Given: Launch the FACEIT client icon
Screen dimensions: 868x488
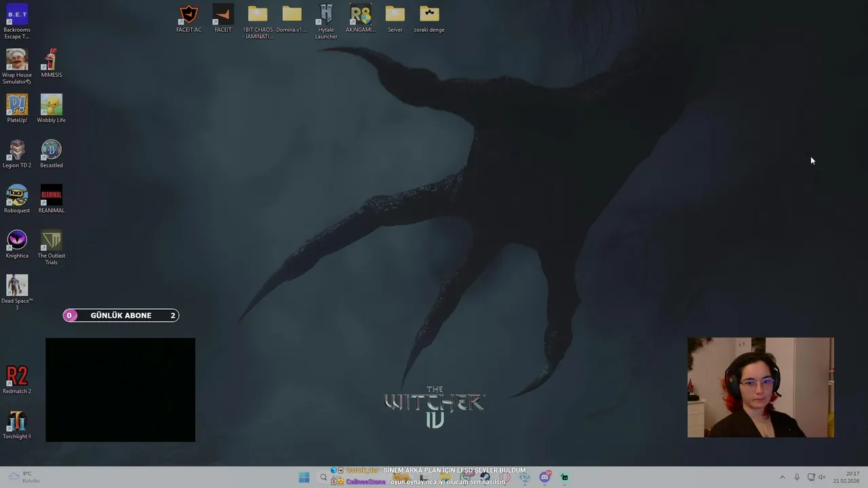Looking at the screenshot, I should click(x=223, y=18).
